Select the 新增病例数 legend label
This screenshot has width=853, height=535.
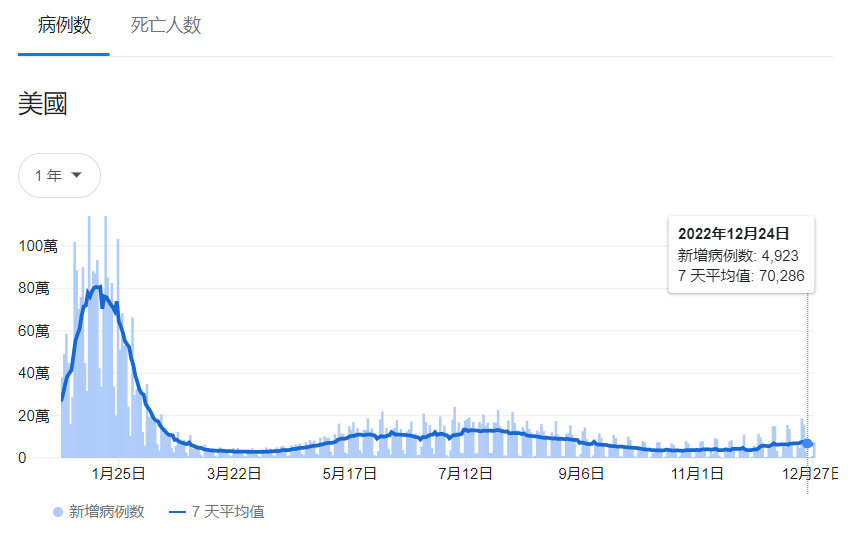[x=106, y=512]
